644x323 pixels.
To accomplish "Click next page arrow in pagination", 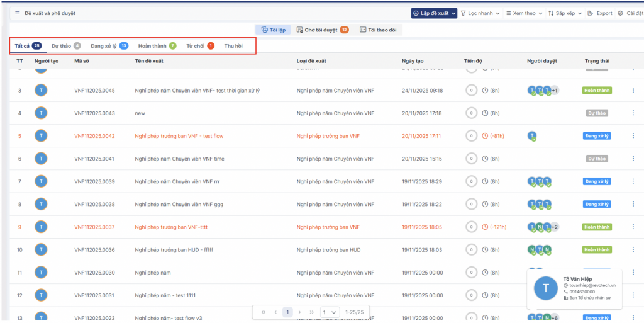I will 299,312.
